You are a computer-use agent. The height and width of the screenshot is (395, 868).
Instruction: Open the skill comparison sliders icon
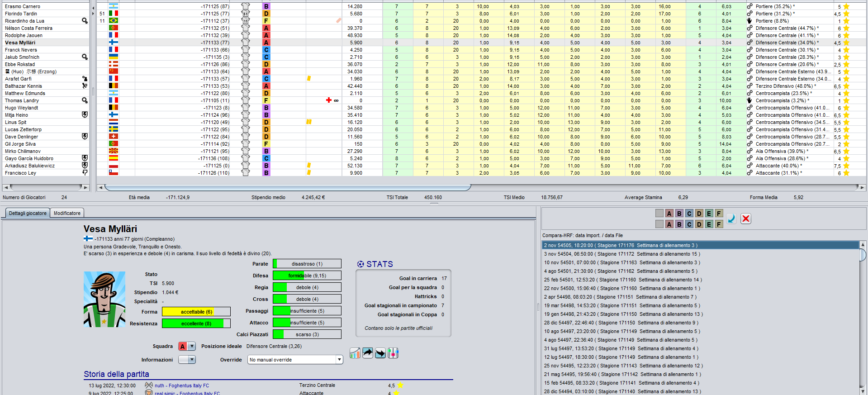393,353
